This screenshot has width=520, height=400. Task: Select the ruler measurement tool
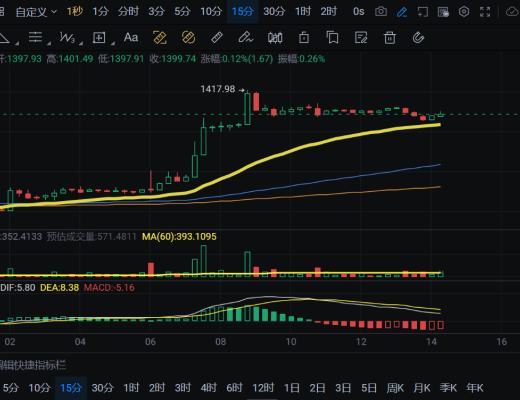click(x=217, y=37)
